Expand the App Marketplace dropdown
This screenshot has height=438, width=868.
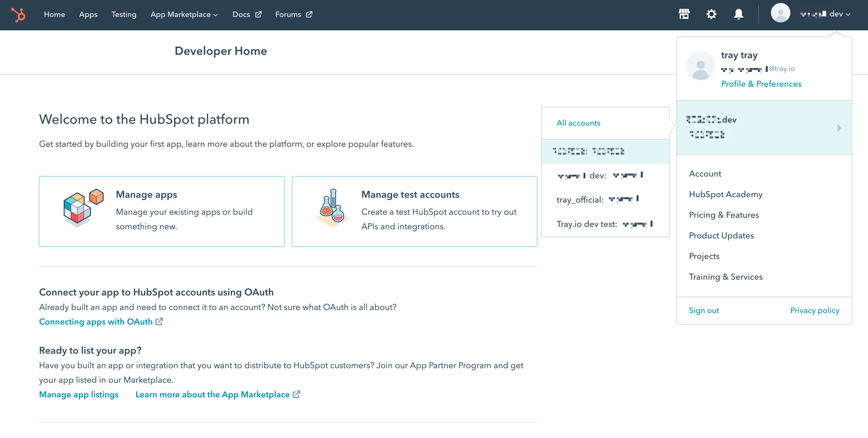coord(216,15)
